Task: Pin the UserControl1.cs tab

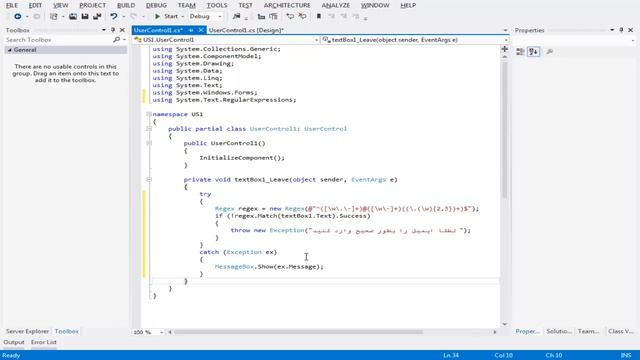Action: pyautogui.click(x=191, y=30)
